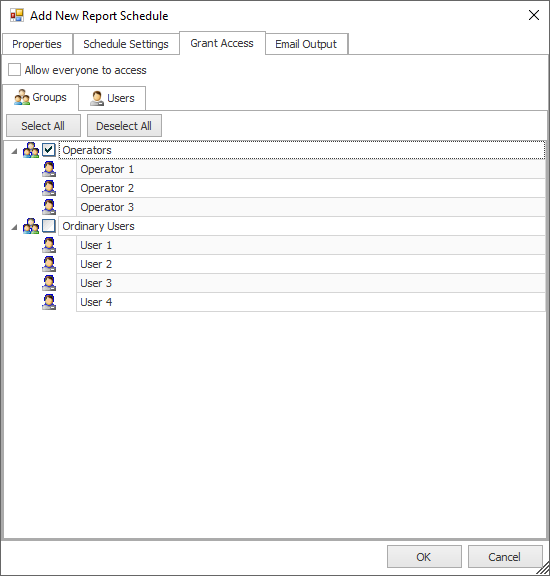Click the user icon beside User 1
Image resolution: width=550 pixels, height=576 pixels.
tap(49, 245)
